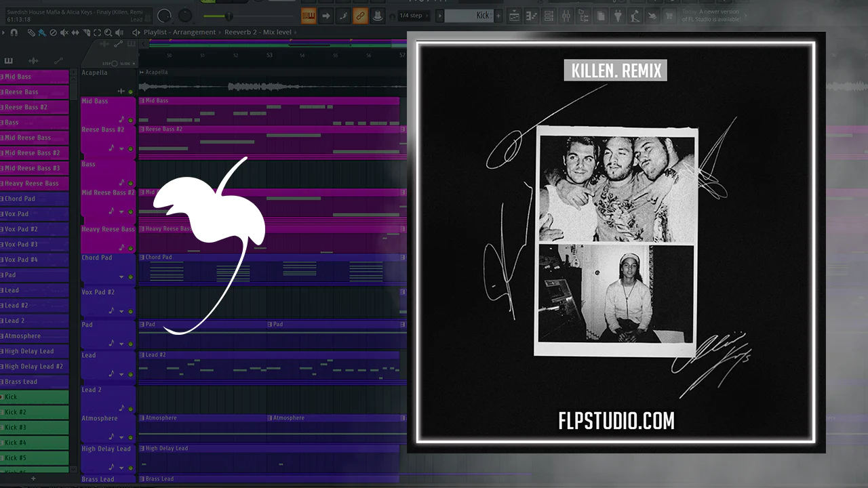Select the Mute tool in playlist toolbar

click(64, 33)
